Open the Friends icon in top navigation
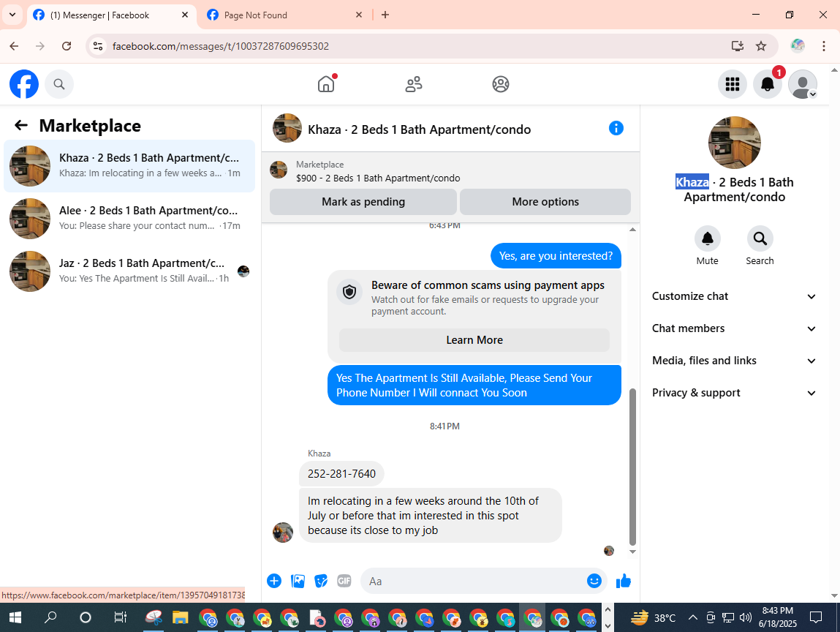Viewport: 840px width, 632px height. [x=414, y=84]
